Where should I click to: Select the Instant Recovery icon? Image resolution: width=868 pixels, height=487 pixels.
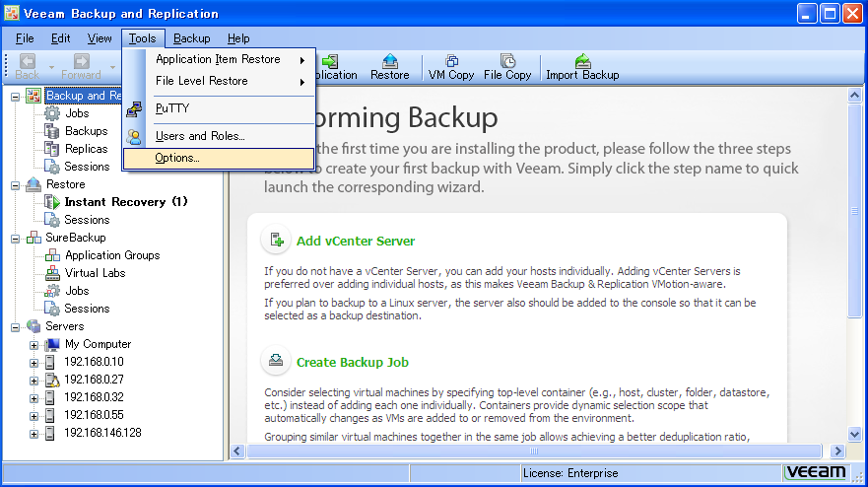pos(52,202)
